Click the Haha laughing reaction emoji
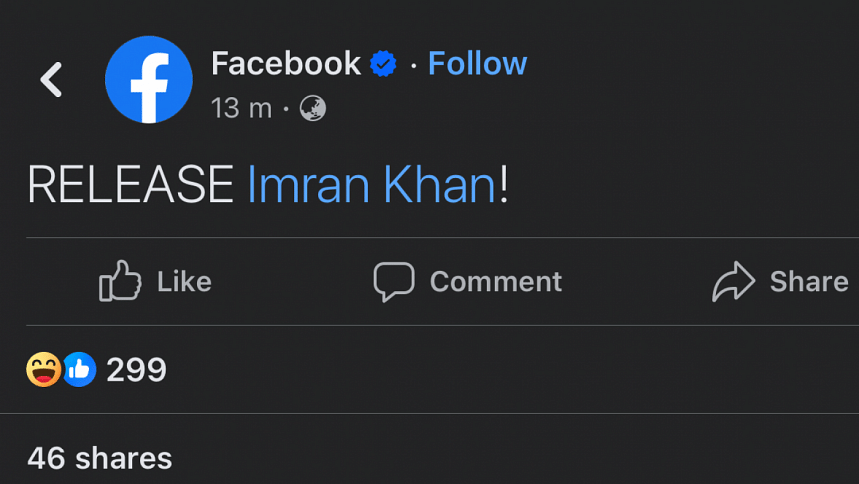 tap(44, 370)
